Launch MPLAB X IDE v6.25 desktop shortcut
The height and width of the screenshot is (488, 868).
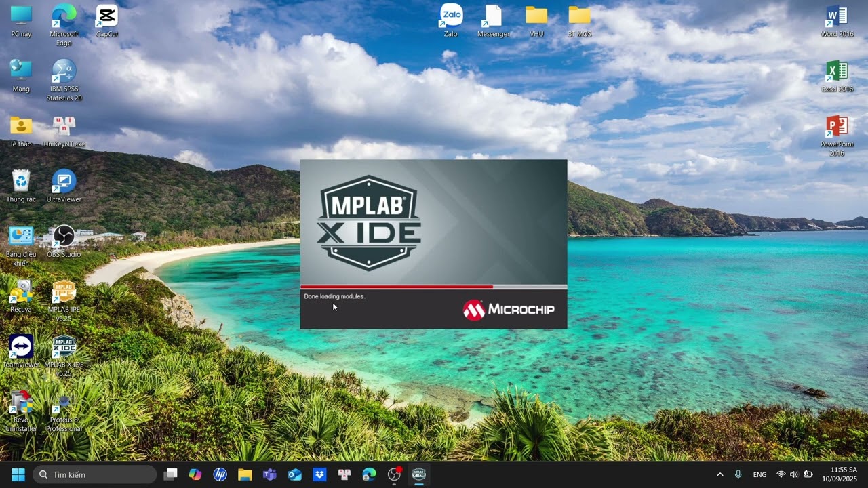pyautogui.click(x=64, y=356)
